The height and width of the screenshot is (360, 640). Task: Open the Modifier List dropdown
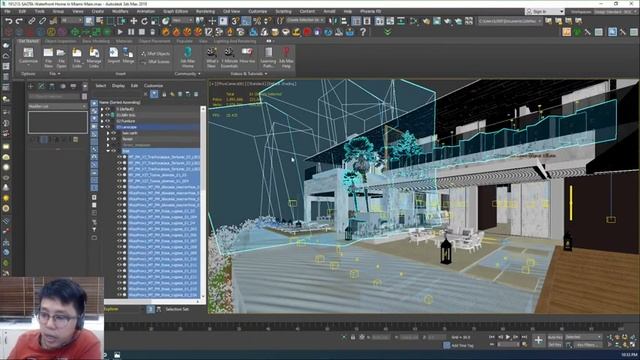tap(58, 106)
